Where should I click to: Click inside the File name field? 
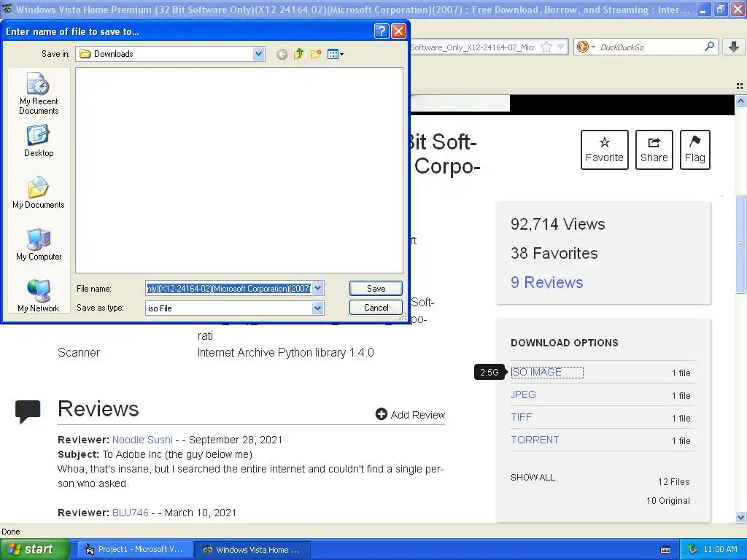pyautogui.click(x=228, y=288)
